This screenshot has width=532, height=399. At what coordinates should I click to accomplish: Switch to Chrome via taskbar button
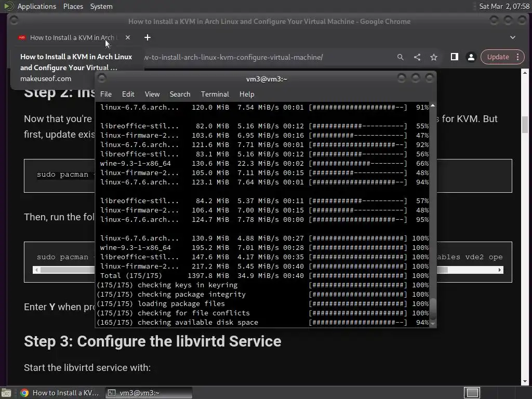click(x=59, y=393)
